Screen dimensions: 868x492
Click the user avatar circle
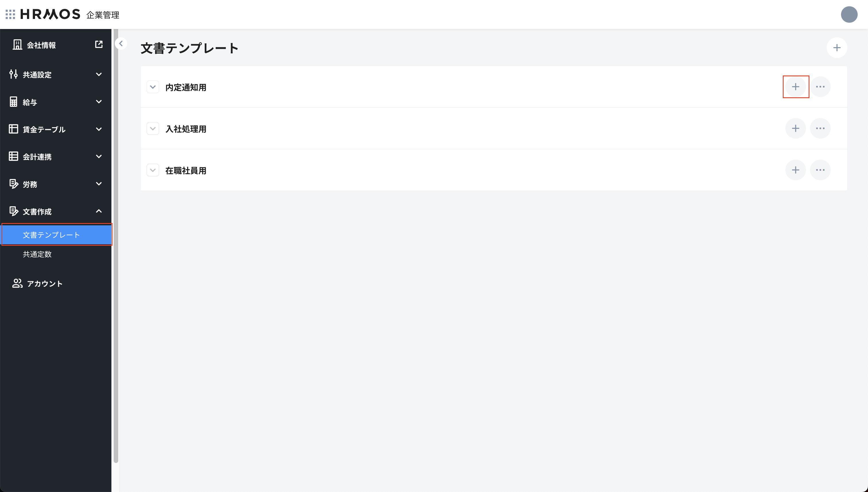tap(849, 14)
